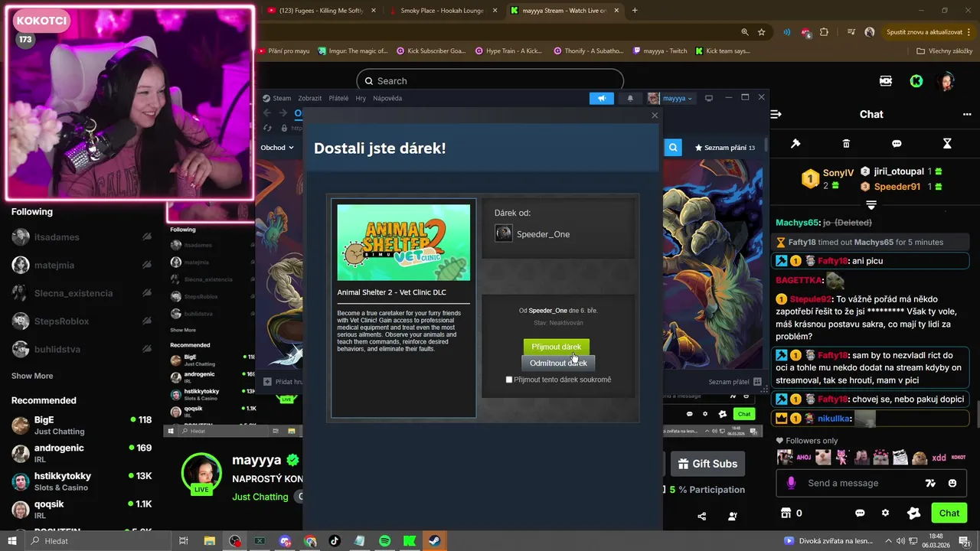Viewport: 980px width, 551px height.
Task: Show hidden system tray icons
Action: (888, 541)
